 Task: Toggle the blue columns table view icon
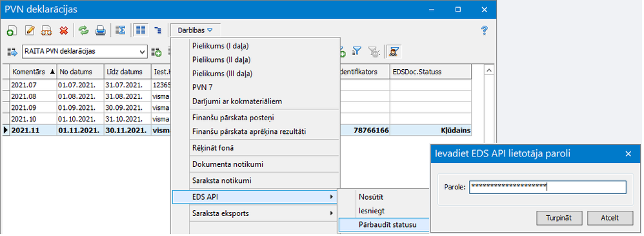click(x=141, y=30)
